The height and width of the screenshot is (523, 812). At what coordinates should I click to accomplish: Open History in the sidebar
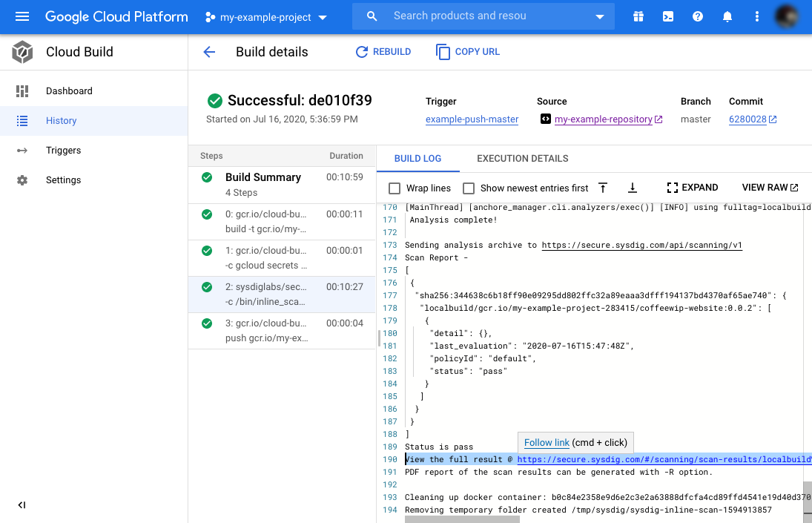(93, 121)
